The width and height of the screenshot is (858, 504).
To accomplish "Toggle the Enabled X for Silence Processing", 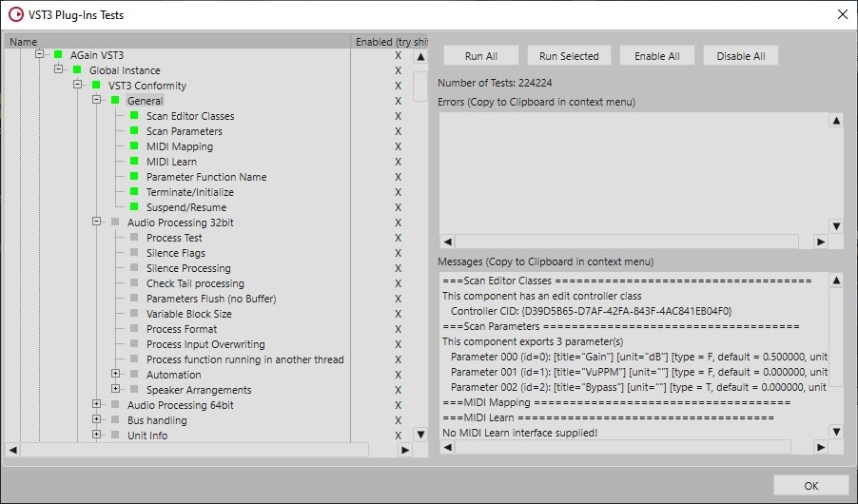I will (x=398, y=268).
